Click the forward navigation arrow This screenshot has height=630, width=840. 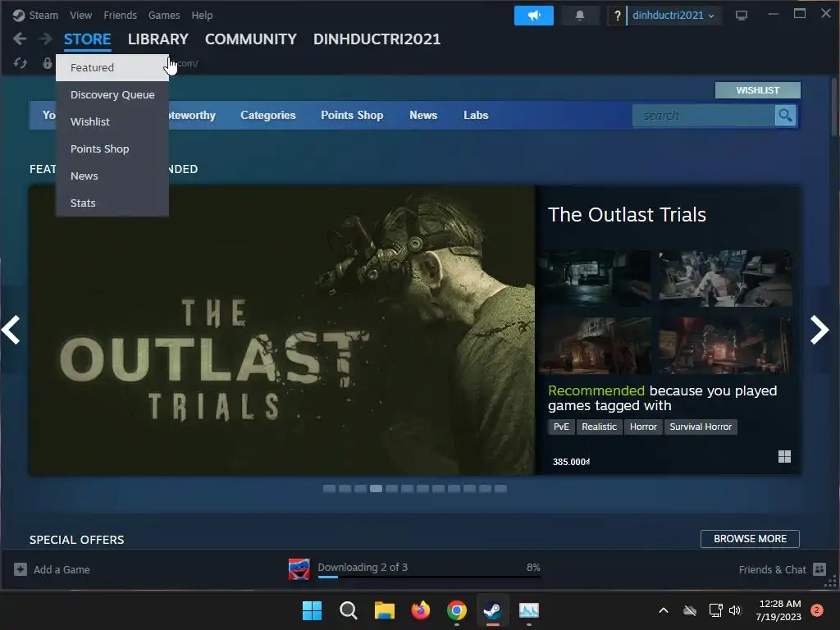pos(46,39)
